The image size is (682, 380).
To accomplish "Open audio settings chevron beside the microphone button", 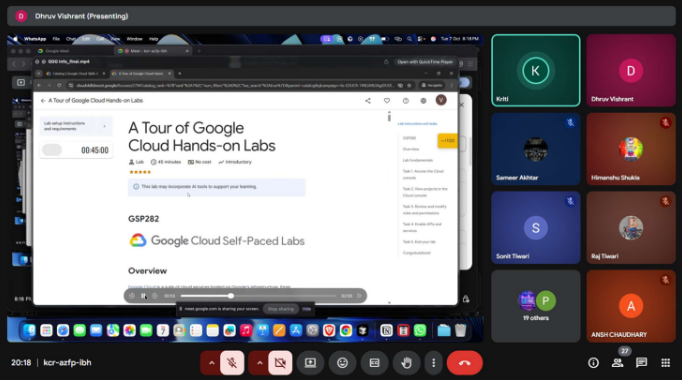I will [x=211, y=363].
